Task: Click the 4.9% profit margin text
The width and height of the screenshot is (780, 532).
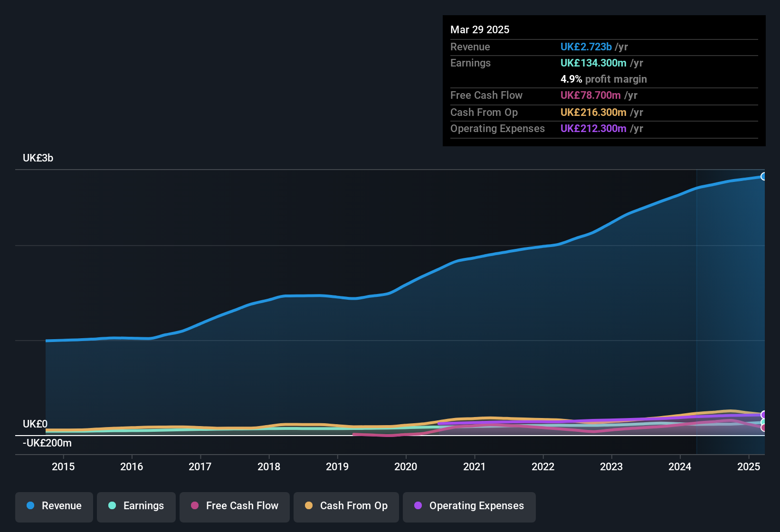Action: (x=571, y=79)
